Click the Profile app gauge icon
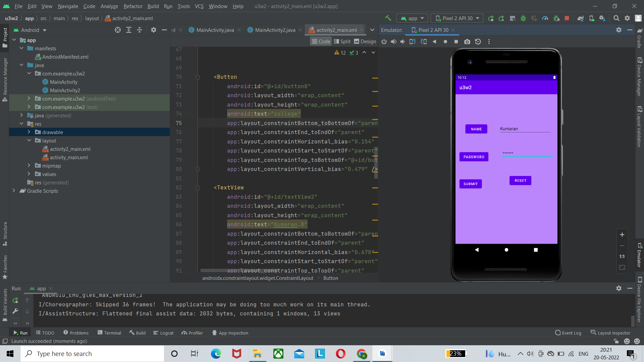Viewport: 644px width, 362px height. coord(545,18)
